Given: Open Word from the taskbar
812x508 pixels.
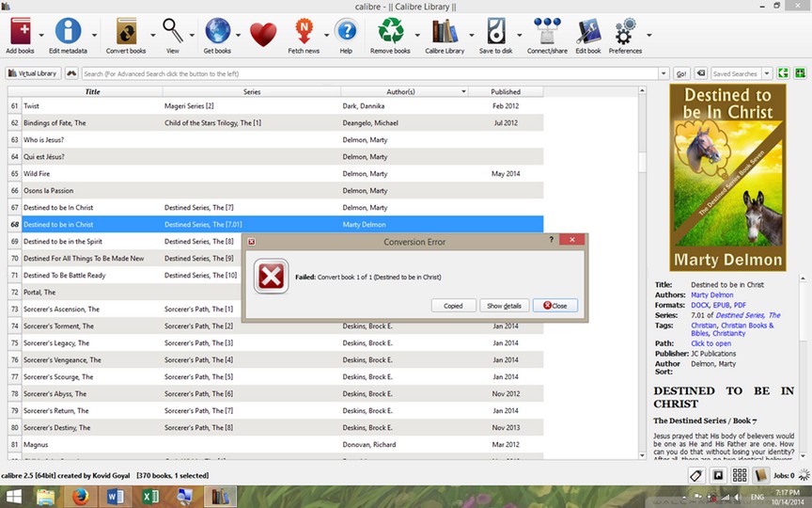Looking at the screenshot, I should (115, 497).
